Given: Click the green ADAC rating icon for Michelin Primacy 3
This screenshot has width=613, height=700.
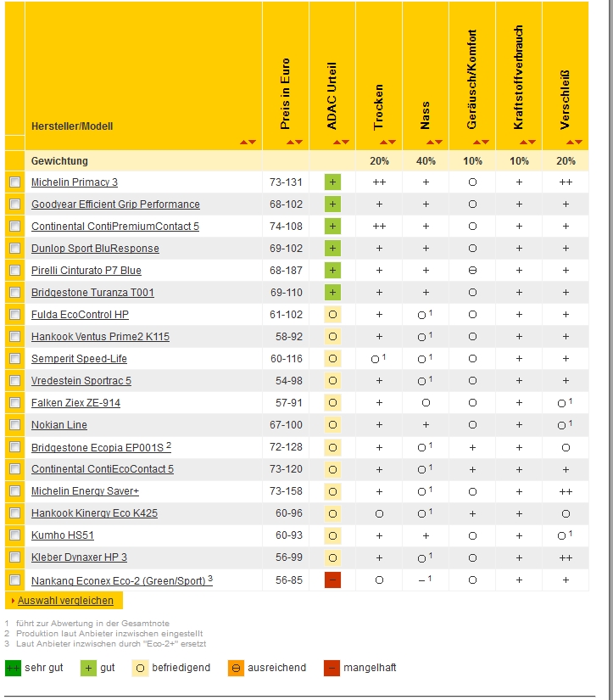Looking at the screenshot, I should (332, 182).
